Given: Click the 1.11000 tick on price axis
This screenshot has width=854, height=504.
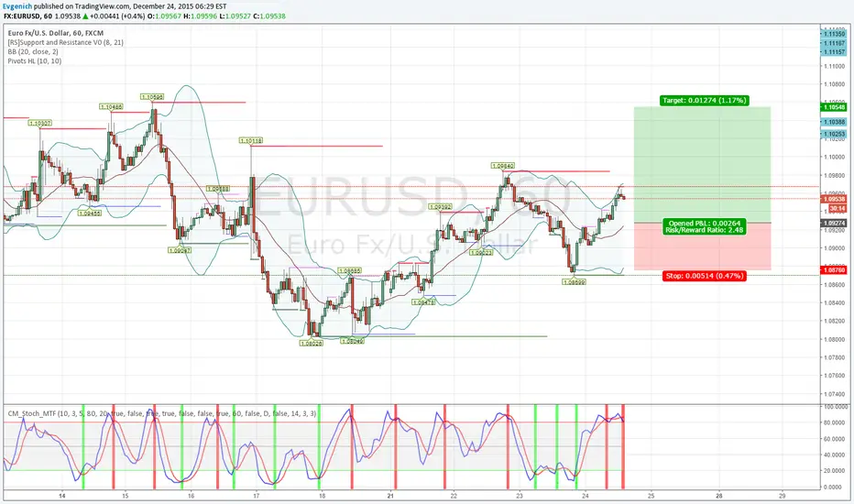Looking at the screenshot, I should (835, 67).
